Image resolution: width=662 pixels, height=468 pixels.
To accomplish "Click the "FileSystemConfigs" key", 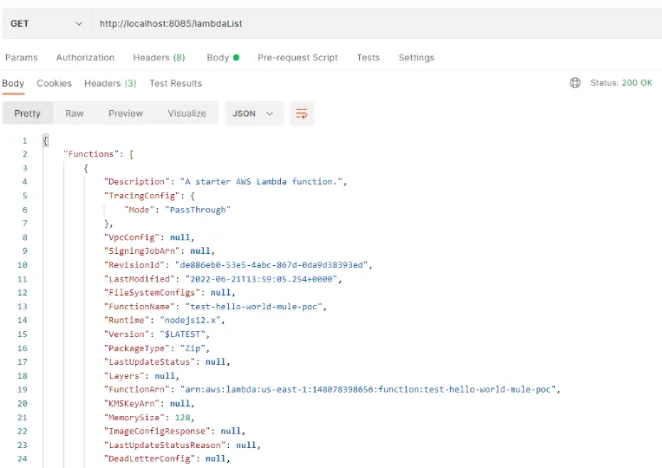I will (x=152, y=292).
